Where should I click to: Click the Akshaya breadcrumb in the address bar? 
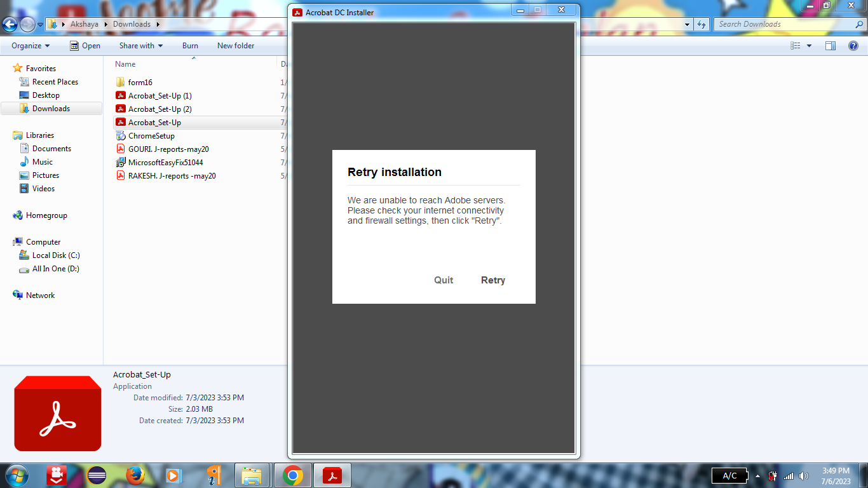85,24
